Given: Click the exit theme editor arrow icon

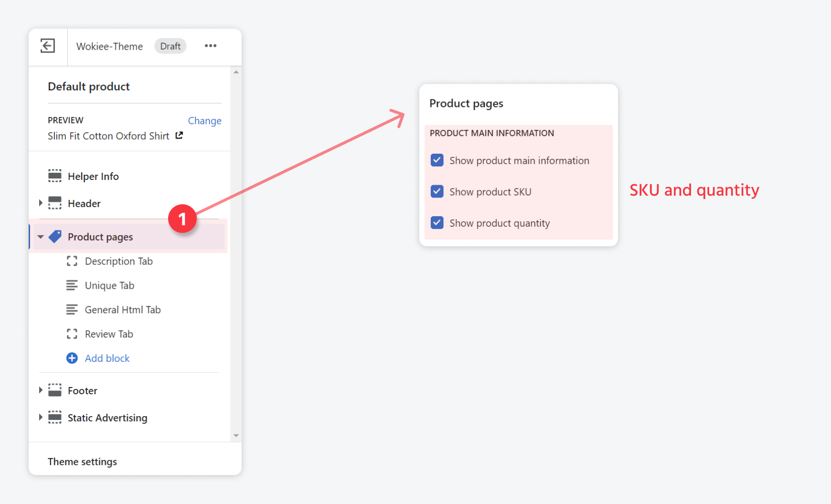Looking at the screenshot, I should click(x=47, y=46).
